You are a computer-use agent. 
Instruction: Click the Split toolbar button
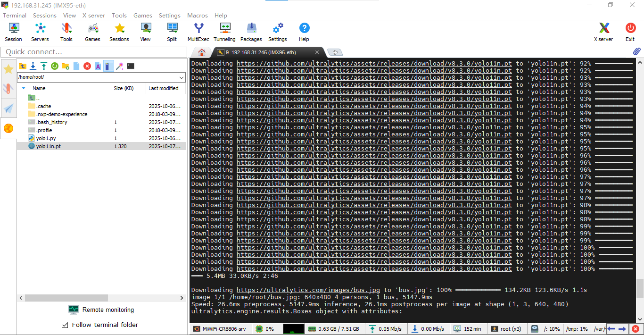(172, 33)
